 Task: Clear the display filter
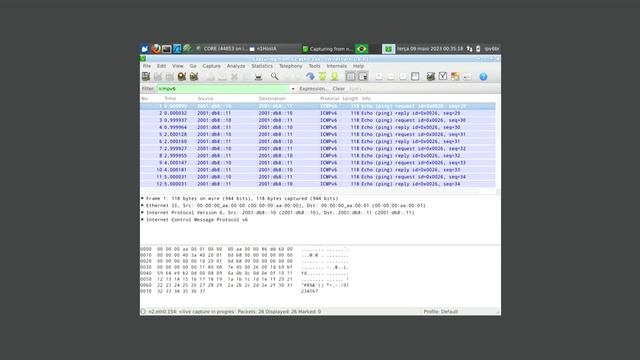tap(338, 89)
